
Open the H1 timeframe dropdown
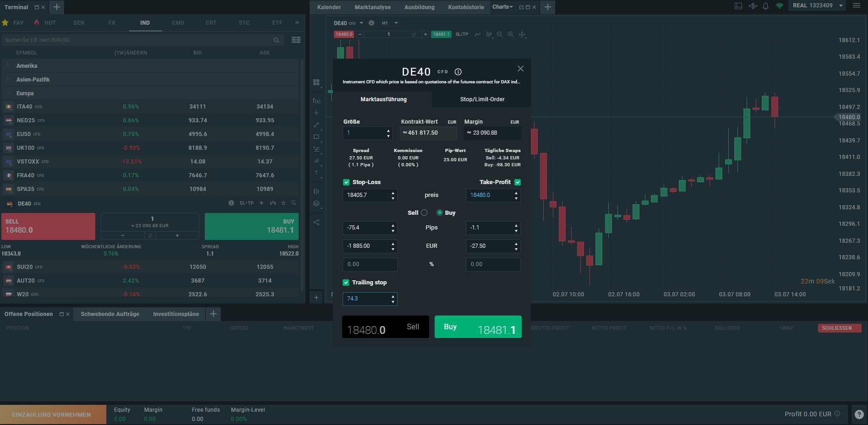[x=390, y=23]
